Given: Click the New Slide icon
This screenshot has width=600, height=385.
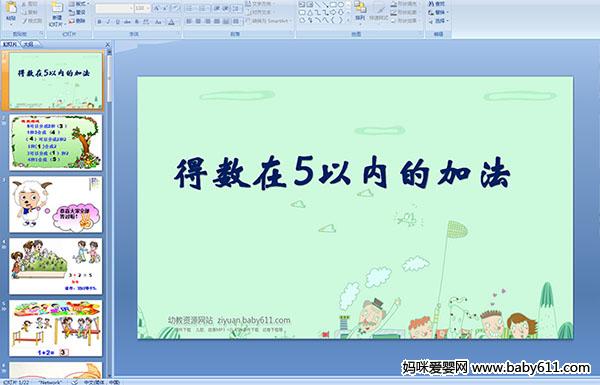Looking at the screenshot, I should point(57,8).
